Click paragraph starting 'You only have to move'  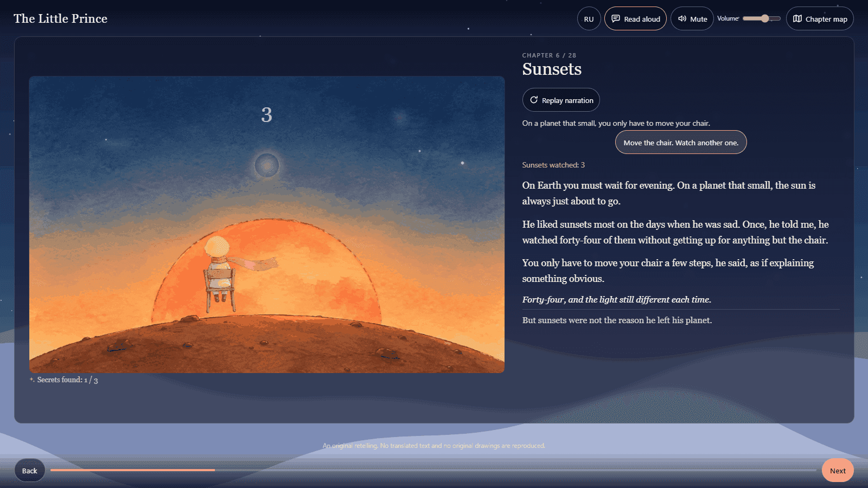tap(668, 271)
